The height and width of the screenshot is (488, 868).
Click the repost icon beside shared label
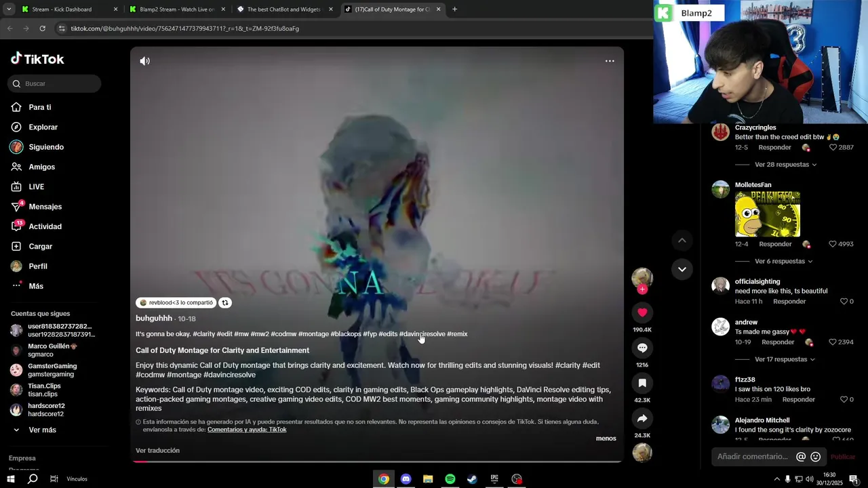pos(225,303)
